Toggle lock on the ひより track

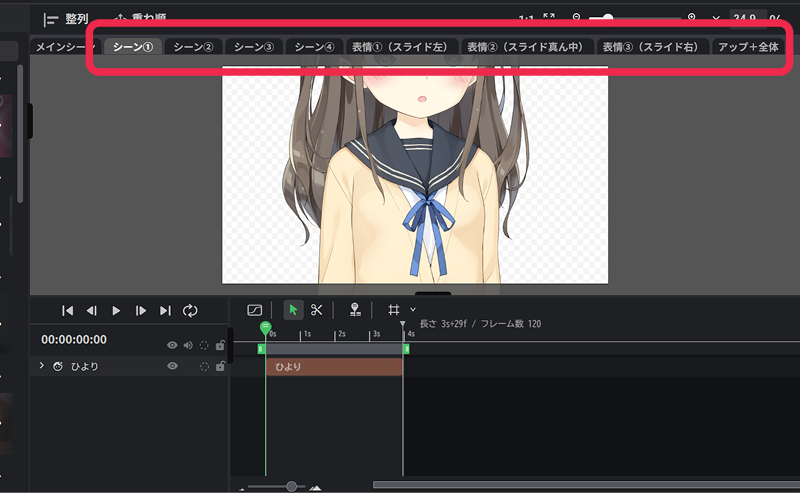pos(220,367)
